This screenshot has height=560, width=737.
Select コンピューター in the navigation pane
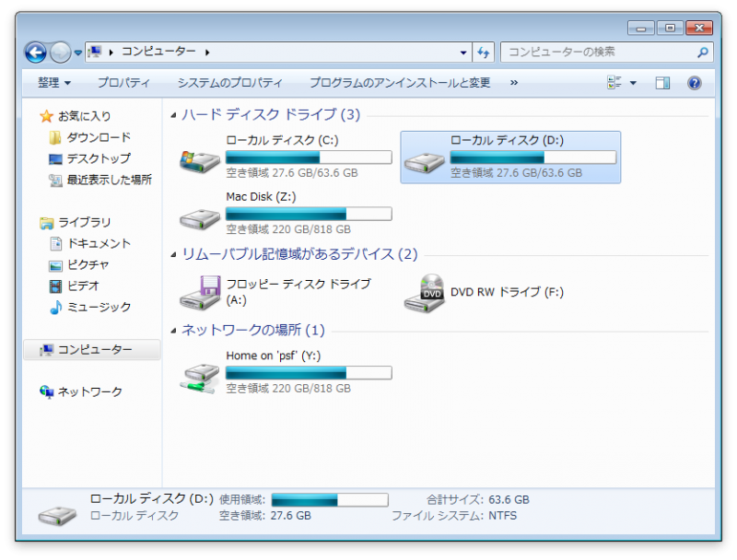92,349
